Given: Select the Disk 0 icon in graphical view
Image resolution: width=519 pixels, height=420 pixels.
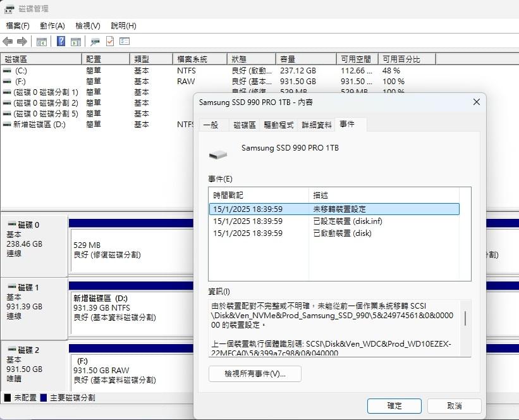Looking at the screenshot, I should [x=12, y=223].
